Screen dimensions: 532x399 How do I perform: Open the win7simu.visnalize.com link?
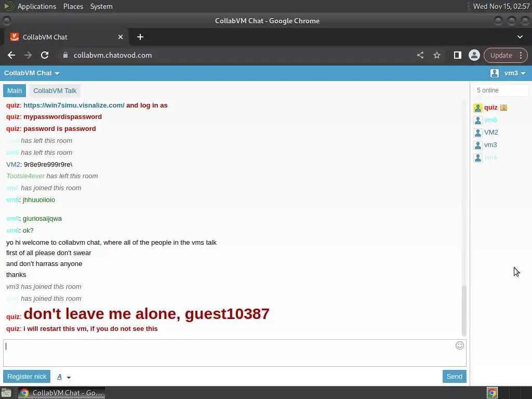click(74, 105)
